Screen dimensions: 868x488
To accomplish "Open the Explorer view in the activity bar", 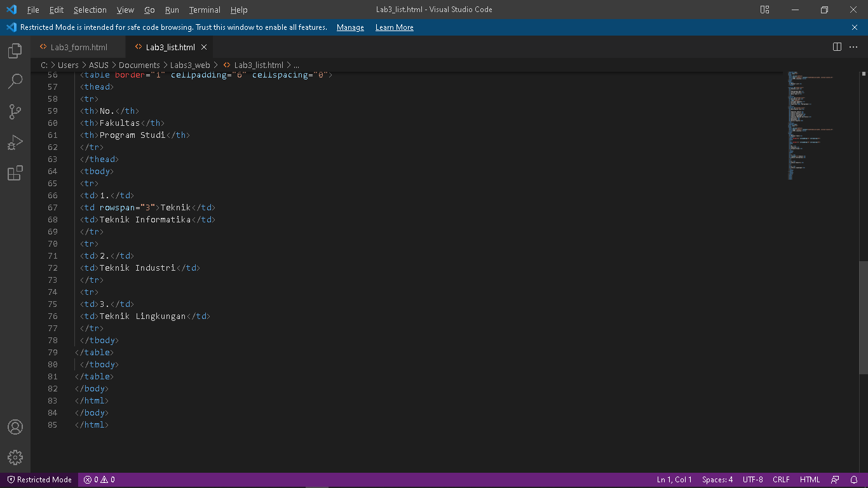I will tap(15, 51).
